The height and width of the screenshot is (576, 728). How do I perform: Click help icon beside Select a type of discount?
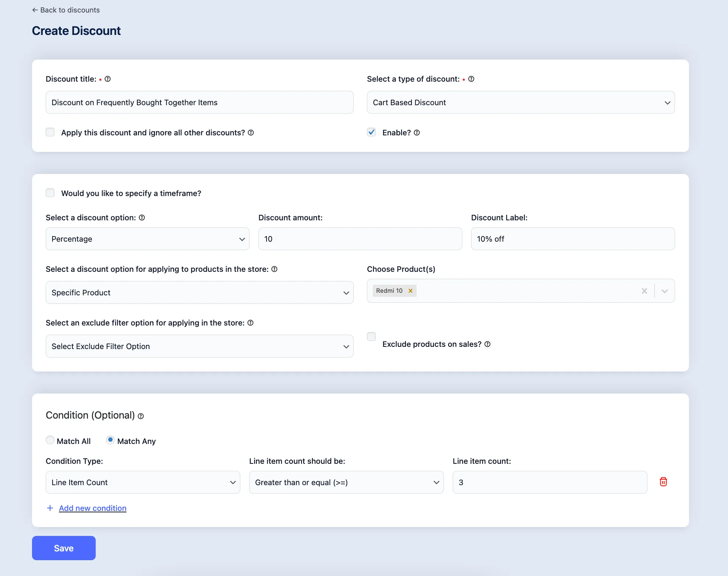pos(471,79)
